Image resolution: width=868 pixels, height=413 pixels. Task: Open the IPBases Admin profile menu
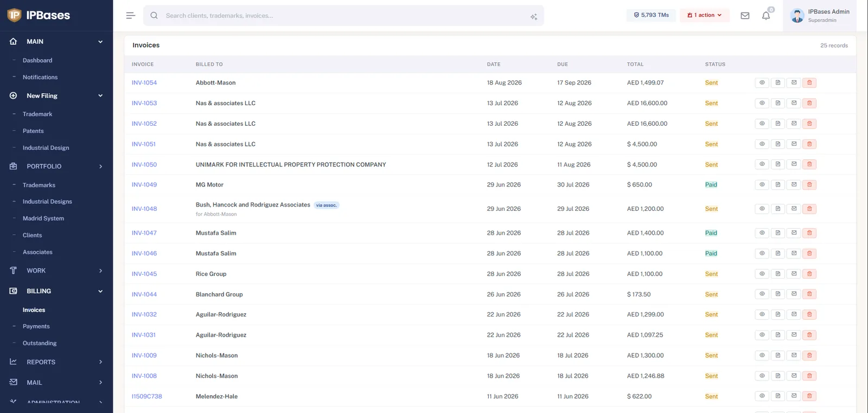click(x=820, y=16)
